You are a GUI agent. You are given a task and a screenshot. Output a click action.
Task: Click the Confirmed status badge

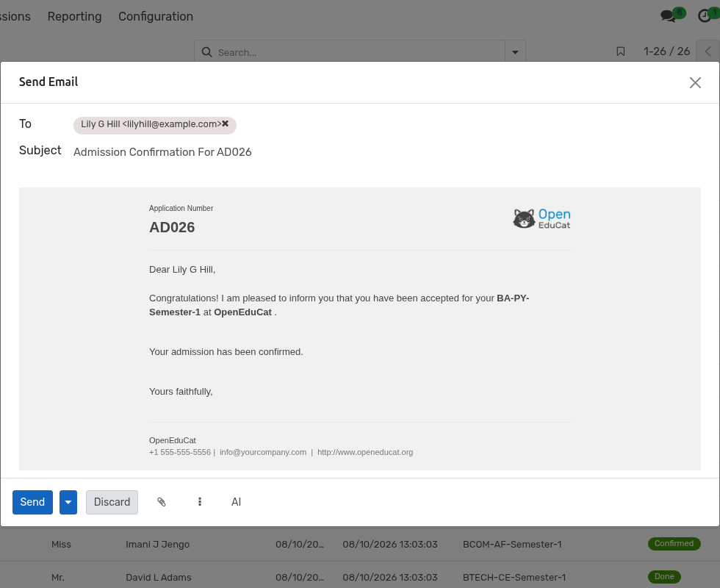click(674, 544)
